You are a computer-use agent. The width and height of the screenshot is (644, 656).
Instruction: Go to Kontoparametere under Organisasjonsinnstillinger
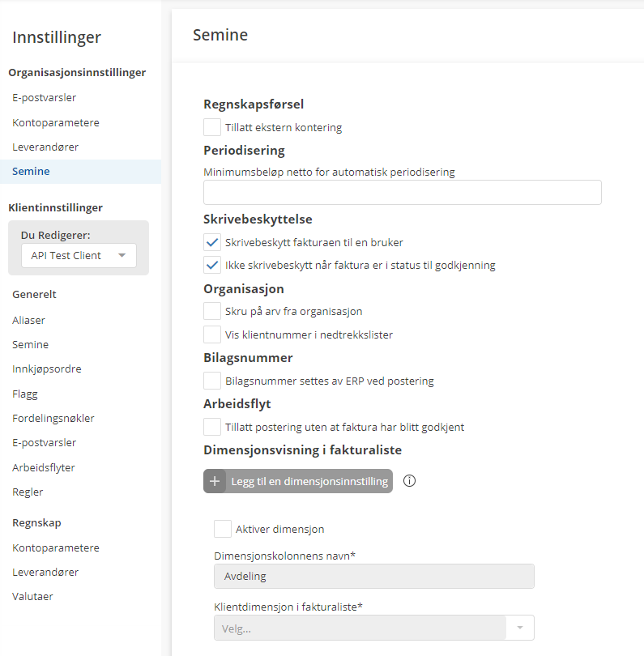[x=56, y=123]
